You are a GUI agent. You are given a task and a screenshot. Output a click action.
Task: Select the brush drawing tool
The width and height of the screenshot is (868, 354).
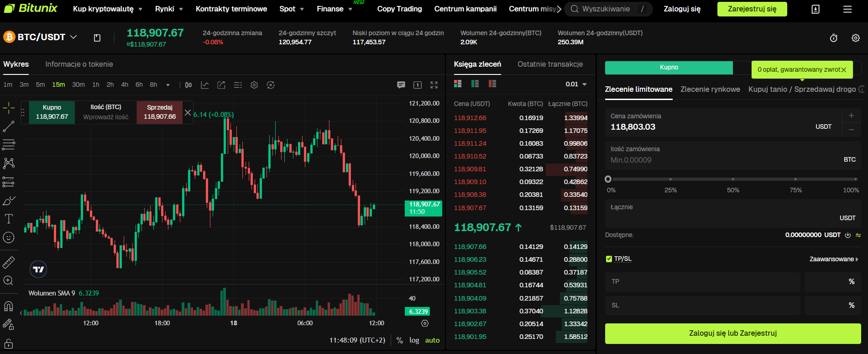(x=9, y=201)
